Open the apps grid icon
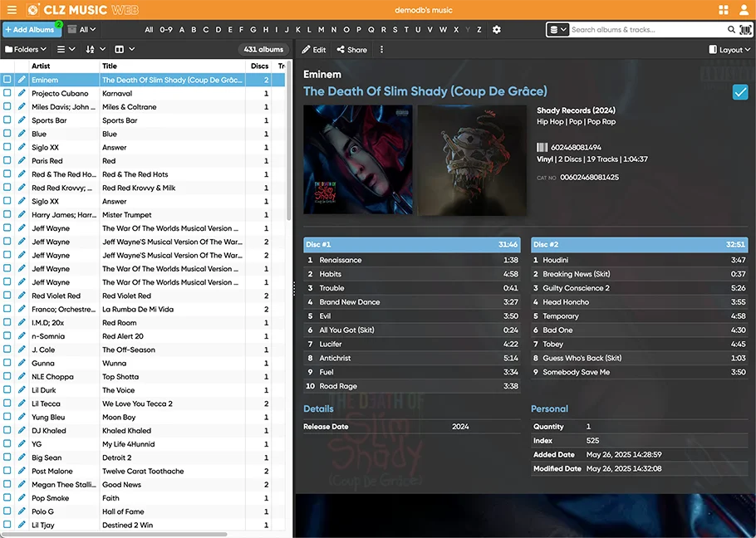Image resolution: width=756 pixels, height=538 pixels. tap(724, 10)
